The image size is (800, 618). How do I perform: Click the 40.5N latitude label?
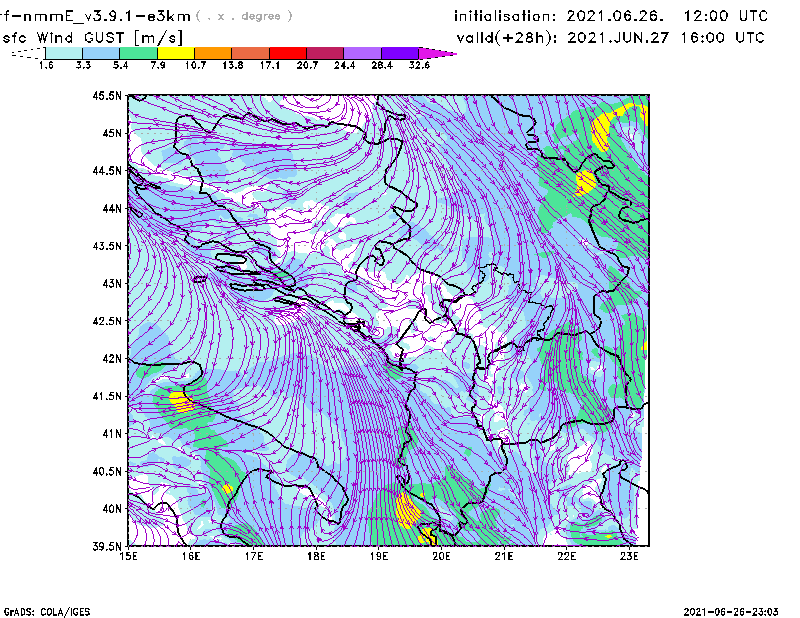tap(107, 472)
